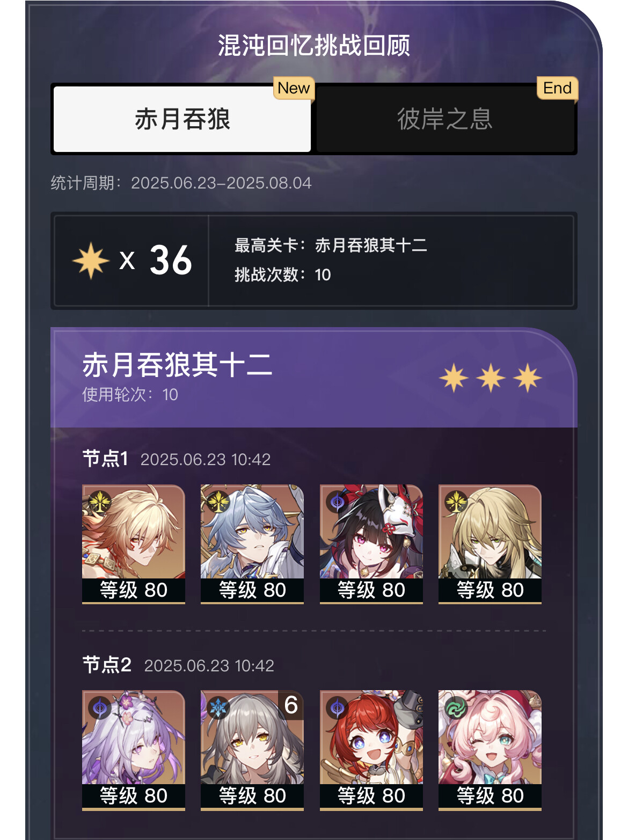The width and height of the screenshot is (628, 840).
Task: Click the Wind element icon on pink-haired character
Action: tap(456, 708)
